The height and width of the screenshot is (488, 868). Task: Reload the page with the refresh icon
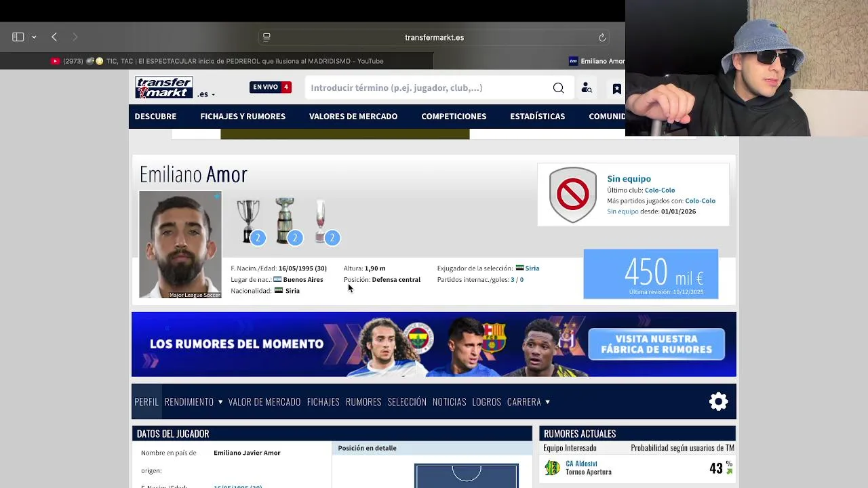601,37
